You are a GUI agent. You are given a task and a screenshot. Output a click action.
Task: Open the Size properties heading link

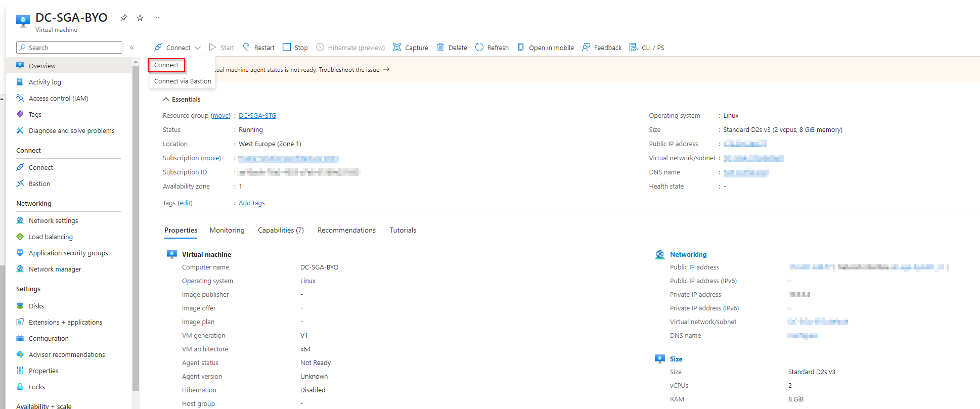click(x=676, y=359)
